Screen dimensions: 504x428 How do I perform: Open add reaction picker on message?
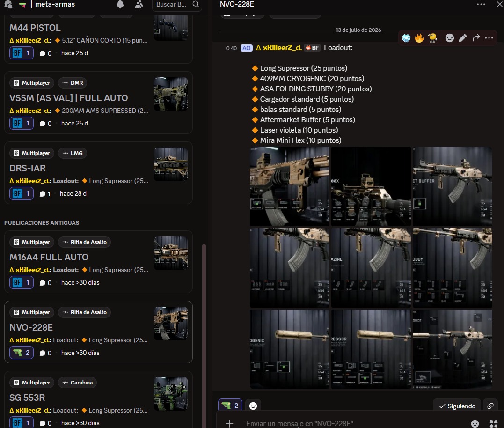450,38
